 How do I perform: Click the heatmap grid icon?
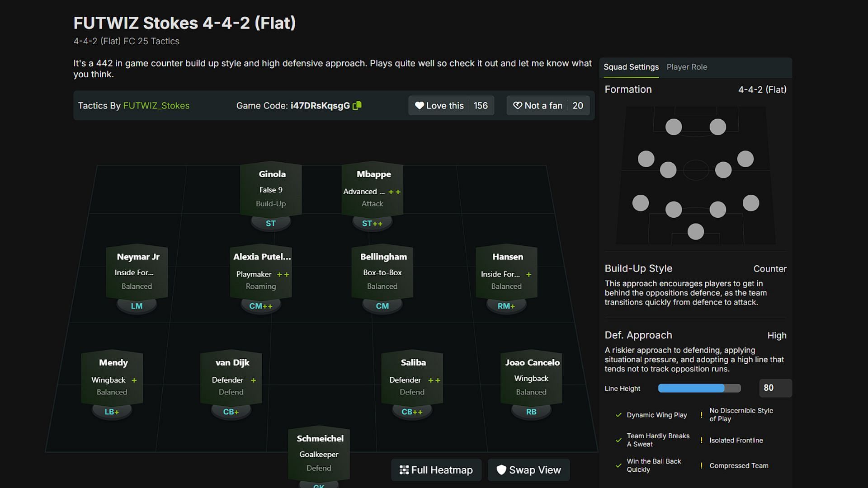(404, 470)
